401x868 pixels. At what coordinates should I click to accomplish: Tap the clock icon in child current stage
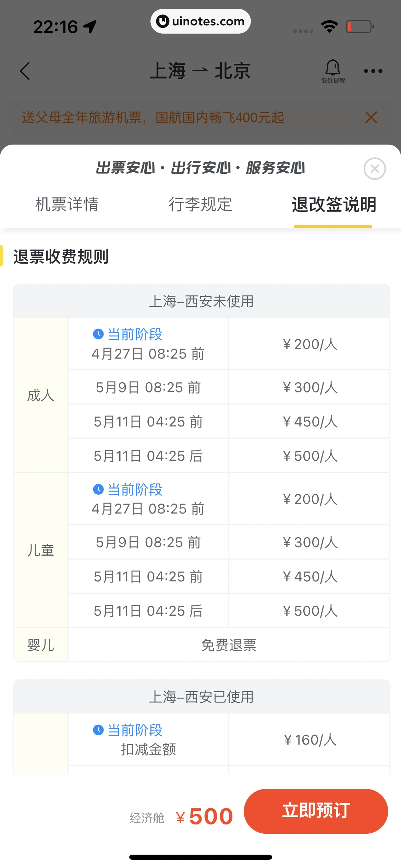click(x=98, y=489)
